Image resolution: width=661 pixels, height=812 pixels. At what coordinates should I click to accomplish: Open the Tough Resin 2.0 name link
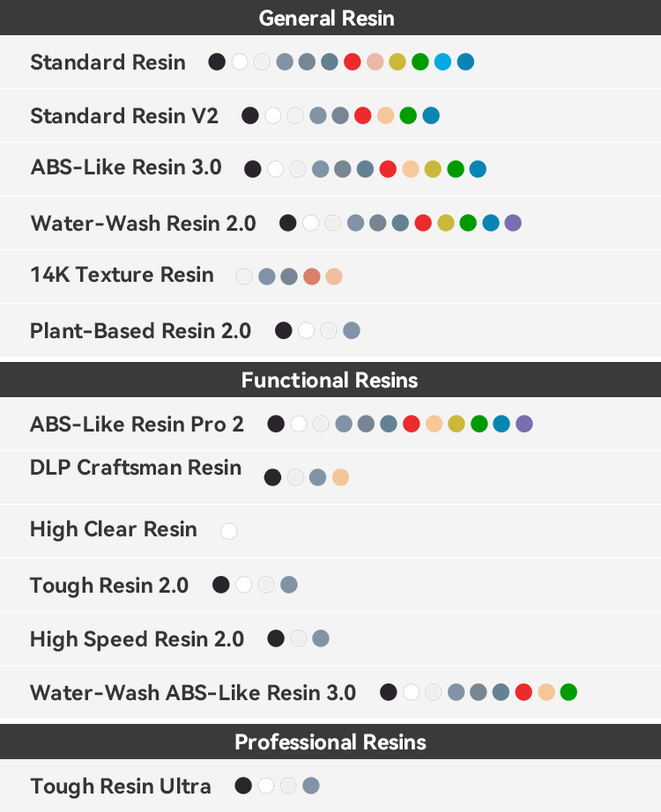[x=109, y=585]
